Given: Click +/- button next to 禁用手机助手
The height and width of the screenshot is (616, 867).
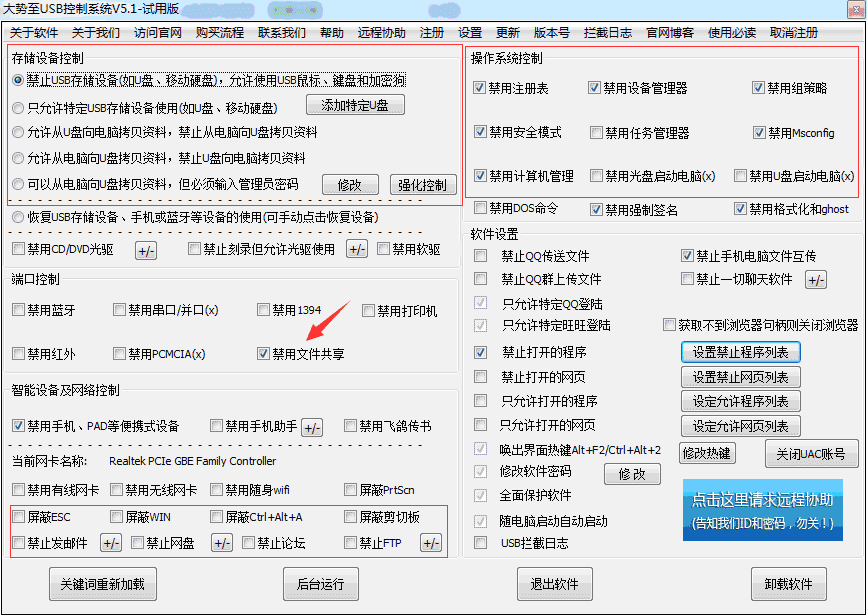Looking at the screenshot, I should click(x=312, y=427).
